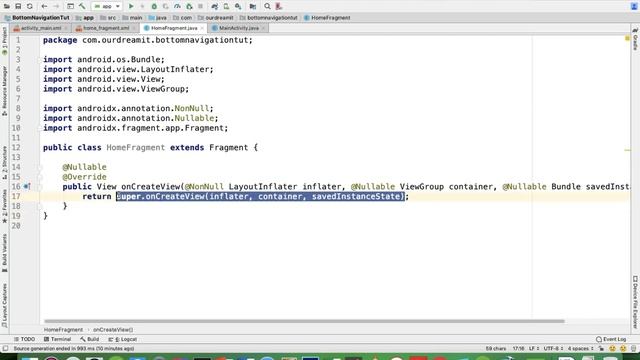This screenshot has height=360, width=640.
Task: Open the Project tool window
Action: pyautogui.click(x=4, y=41)
